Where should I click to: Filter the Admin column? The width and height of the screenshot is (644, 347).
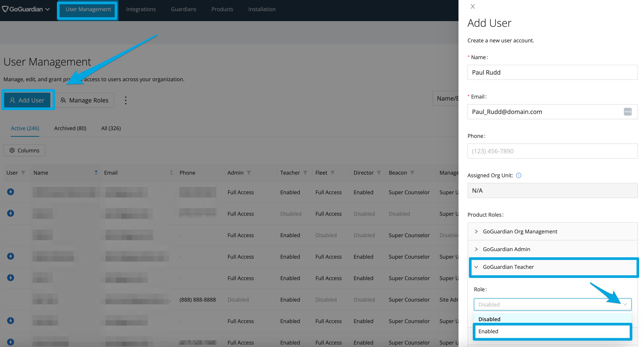(x=249, y=173)
